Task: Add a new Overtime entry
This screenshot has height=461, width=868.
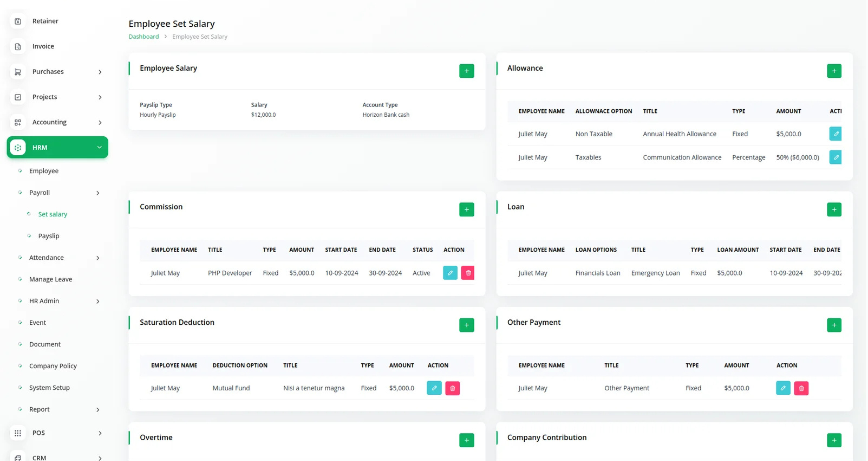Action: [x=466, y=440]
